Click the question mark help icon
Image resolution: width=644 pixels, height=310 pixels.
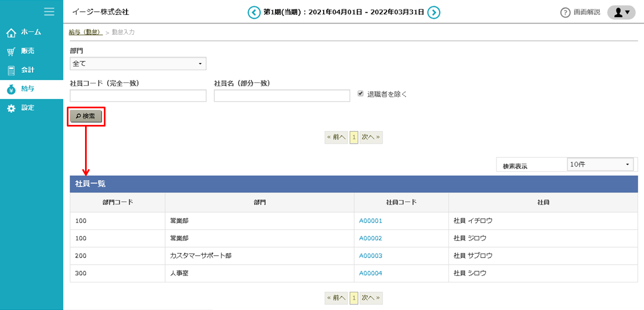[565, 13]
